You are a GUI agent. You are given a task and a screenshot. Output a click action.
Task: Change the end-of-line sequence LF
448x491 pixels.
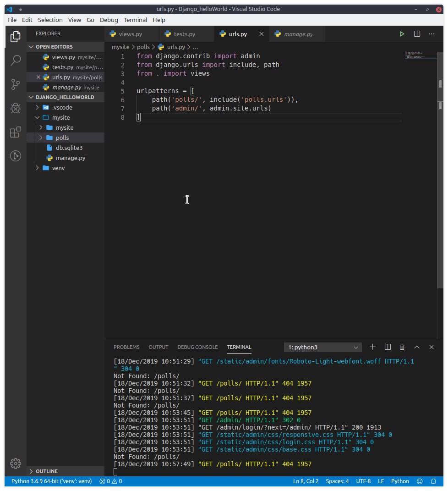pyautogui.click(x=381, y=481)
